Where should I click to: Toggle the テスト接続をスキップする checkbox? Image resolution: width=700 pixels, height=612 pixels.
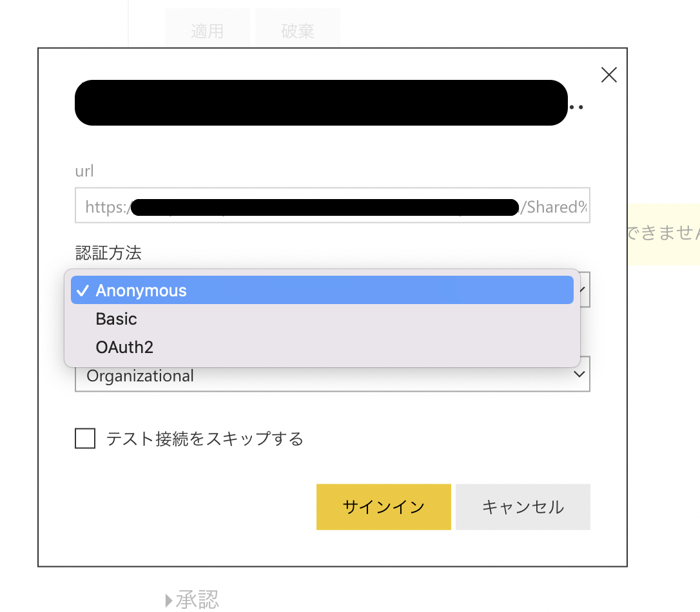click(85, 438)
